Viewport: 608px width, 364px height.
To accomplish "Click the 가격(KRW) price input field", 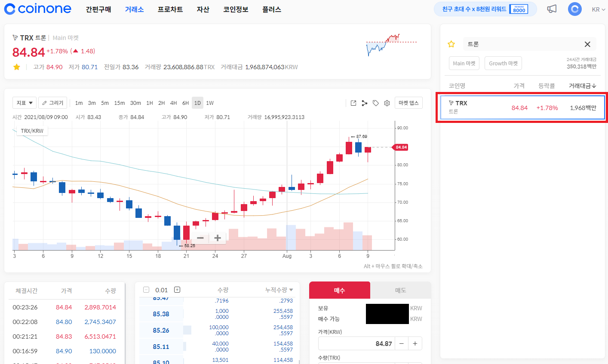I will 357,343.
